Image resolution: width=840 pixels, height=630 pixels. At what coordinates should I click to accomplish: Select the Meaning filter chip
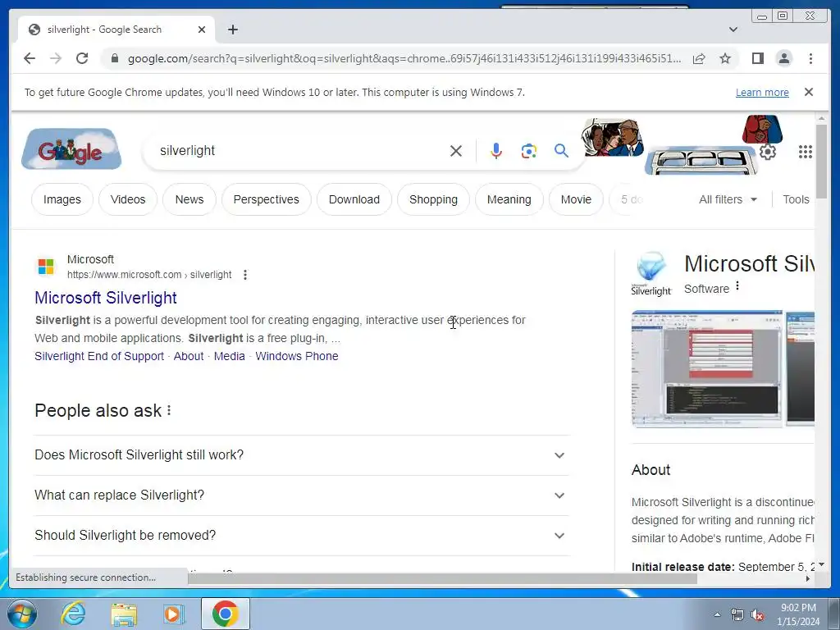pyautogui.click(x=509, y=199)
